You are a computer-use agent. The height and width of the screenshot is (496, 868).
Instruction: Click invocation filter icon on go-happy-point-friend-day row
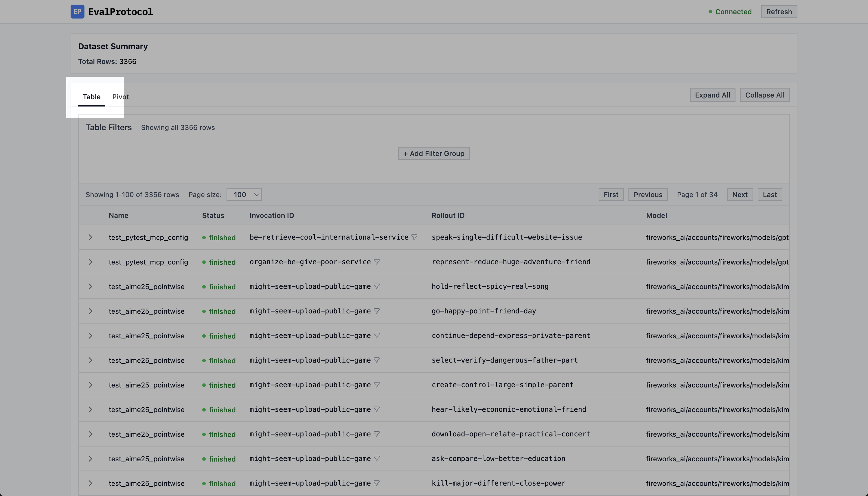pyautogui.click(x=377, y=311)
